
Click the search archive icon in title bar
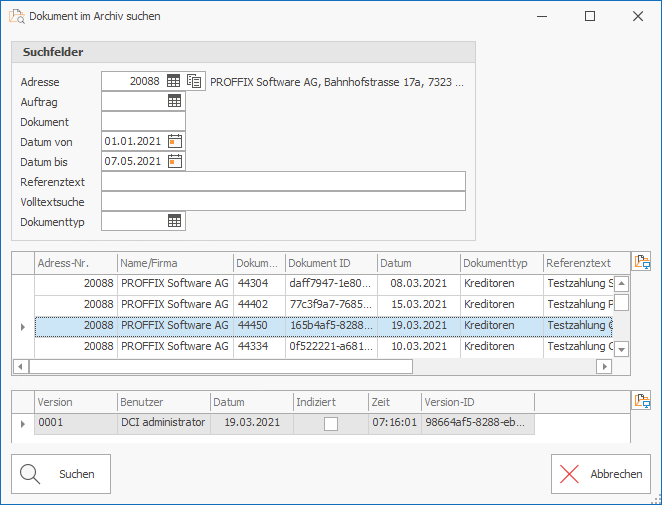tap(17, 16)
